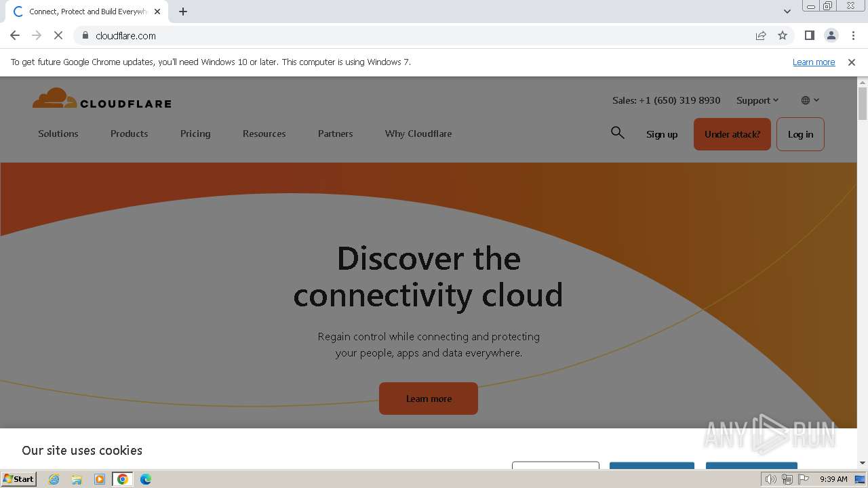868x488 pixels.
Task: Open the Windows Start menu
Action: pyautogui.click(x=19, y=479)
